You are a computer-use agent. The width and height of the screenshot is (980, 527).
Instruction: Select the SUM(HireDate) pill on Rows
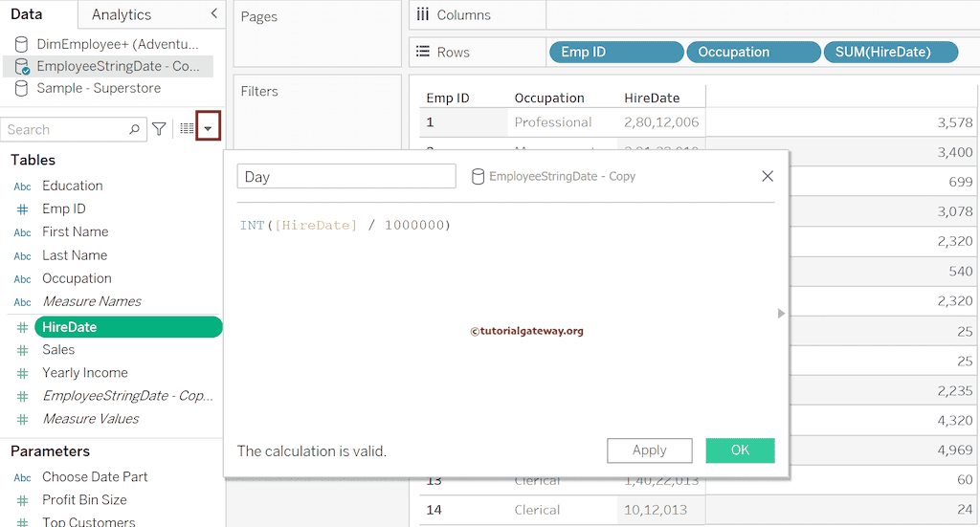(890, 52)
